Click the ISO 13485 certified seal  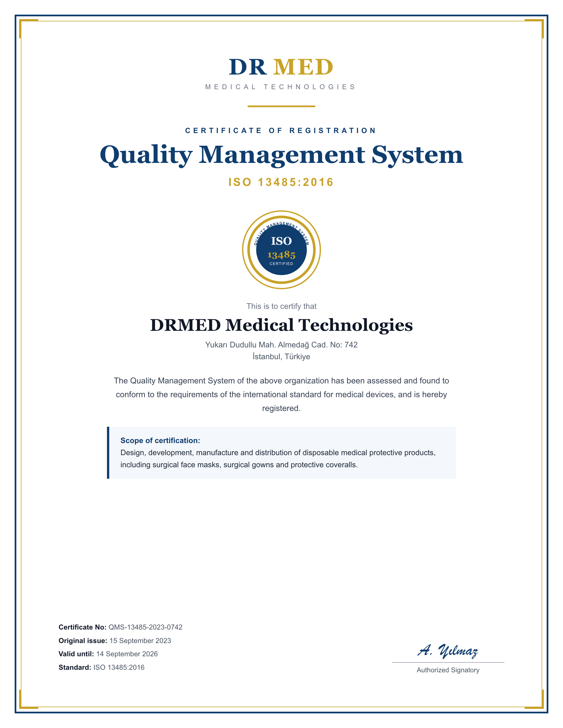(281, 250)
